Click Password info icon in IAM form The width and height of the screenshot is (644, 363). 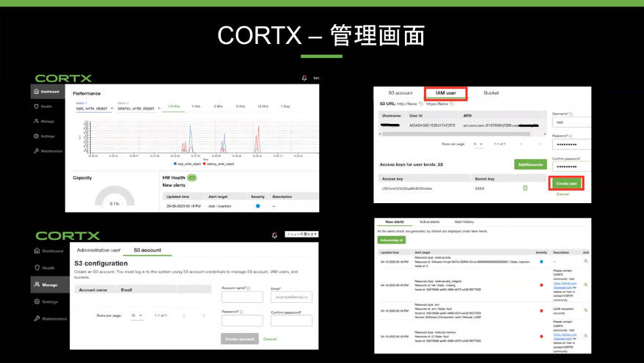[x=571, y=136]
